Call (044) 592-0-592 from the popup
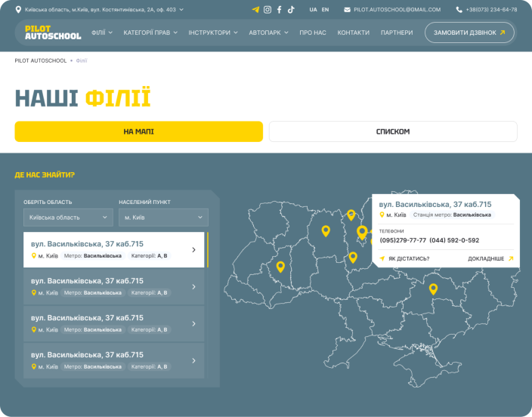 454,240
